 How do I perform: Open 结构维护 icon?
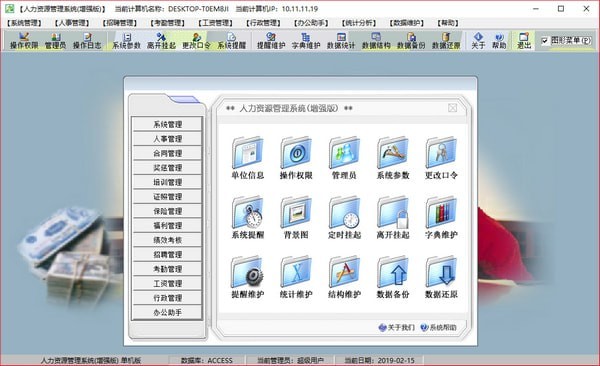[344, 277]
